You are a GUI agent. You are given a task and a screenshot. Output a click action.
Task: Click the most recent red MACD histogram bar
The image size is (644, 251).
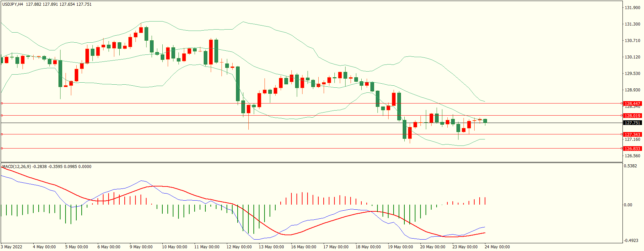click(x=485, y=201)
